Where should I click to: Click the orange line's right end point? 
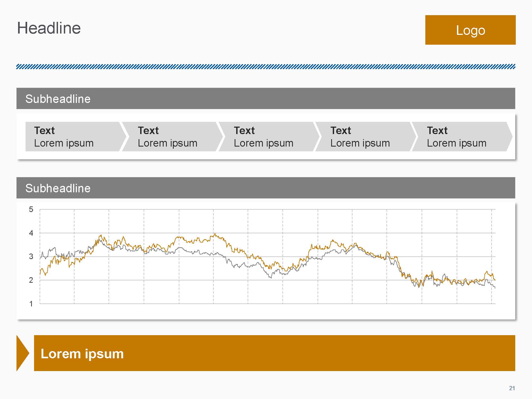point(495,280)
